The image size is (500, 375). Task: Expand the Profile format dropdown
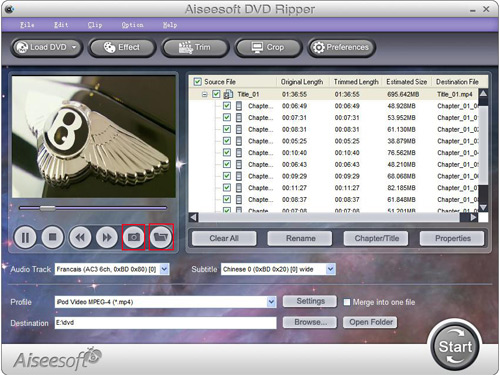(x=272, y=302)
